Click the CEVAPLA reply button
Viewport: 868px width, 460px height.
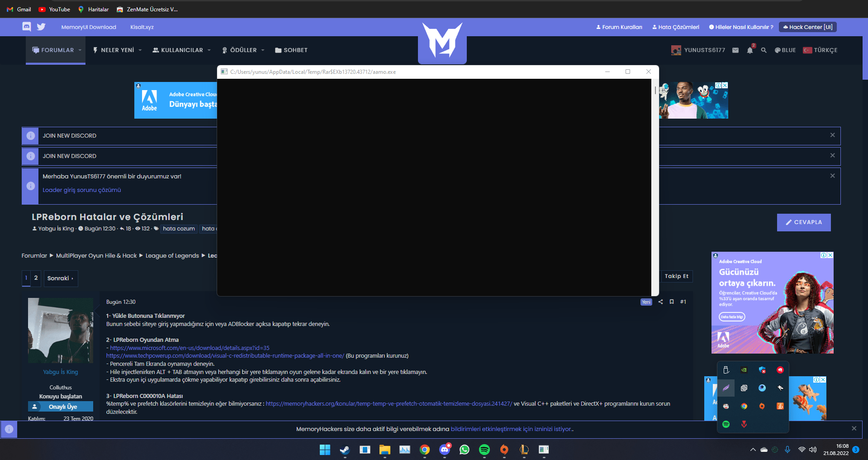tap(804, 222)
